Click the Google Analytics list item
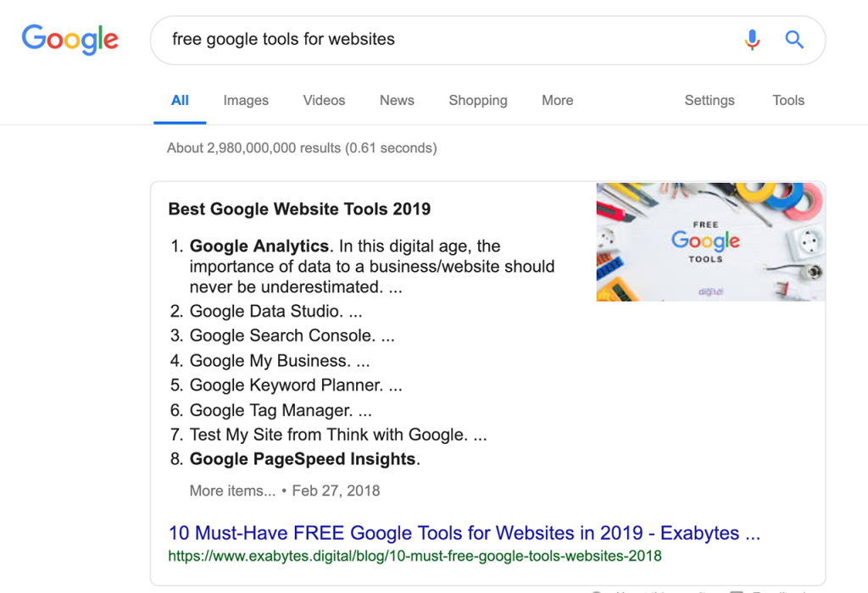The image size is (868, 593). [x=259, y=247]
